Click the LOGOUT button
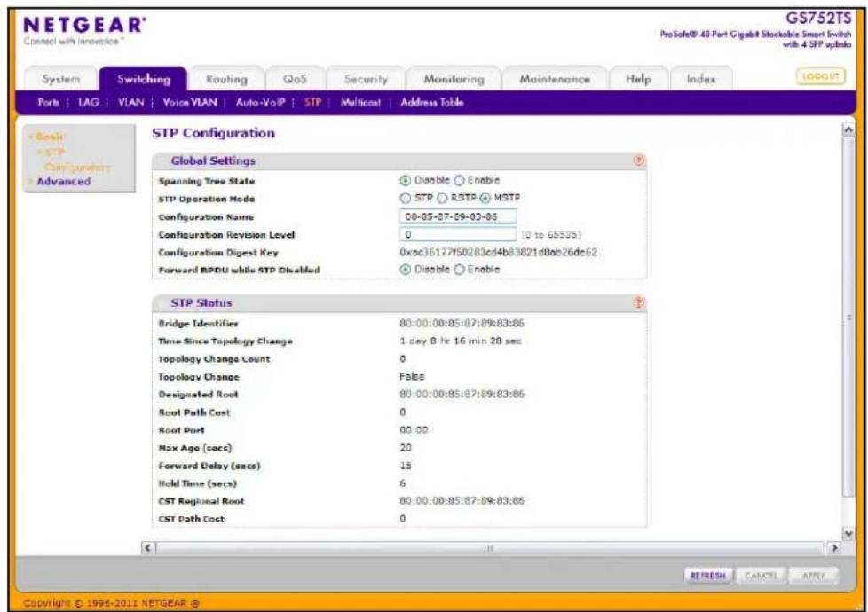The height and width of the screenshot is (612, 868). coord(820,76)
